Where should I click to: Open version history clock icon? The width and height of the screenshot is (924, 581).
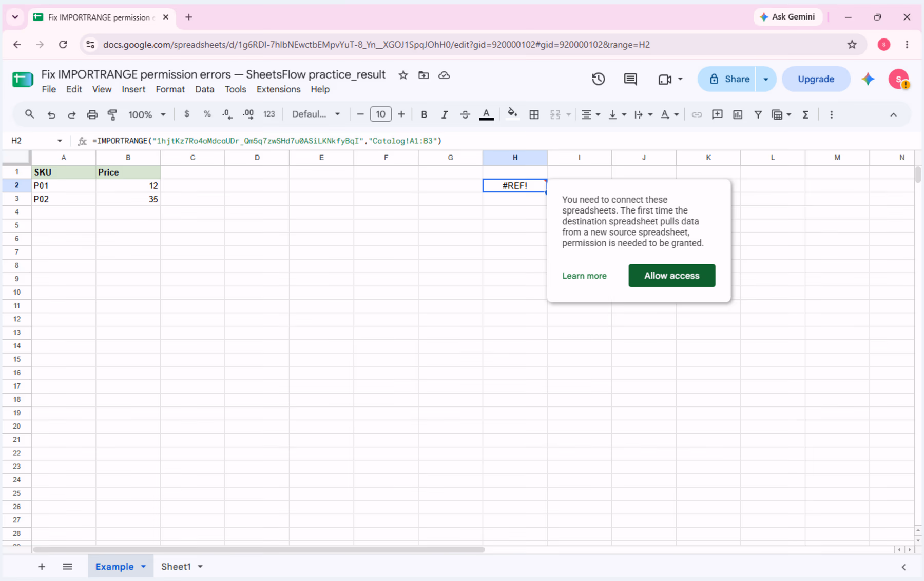coord(598,79)
